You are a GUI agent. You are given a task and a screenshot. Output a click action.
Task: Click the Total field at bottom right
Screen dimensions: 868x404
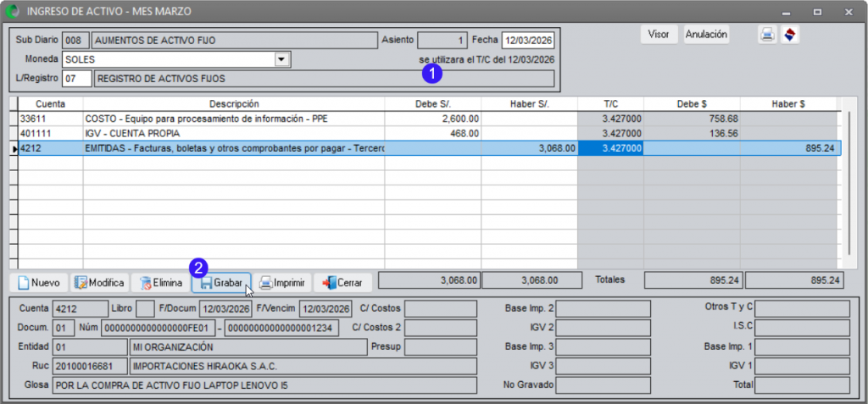coord(802,385)
